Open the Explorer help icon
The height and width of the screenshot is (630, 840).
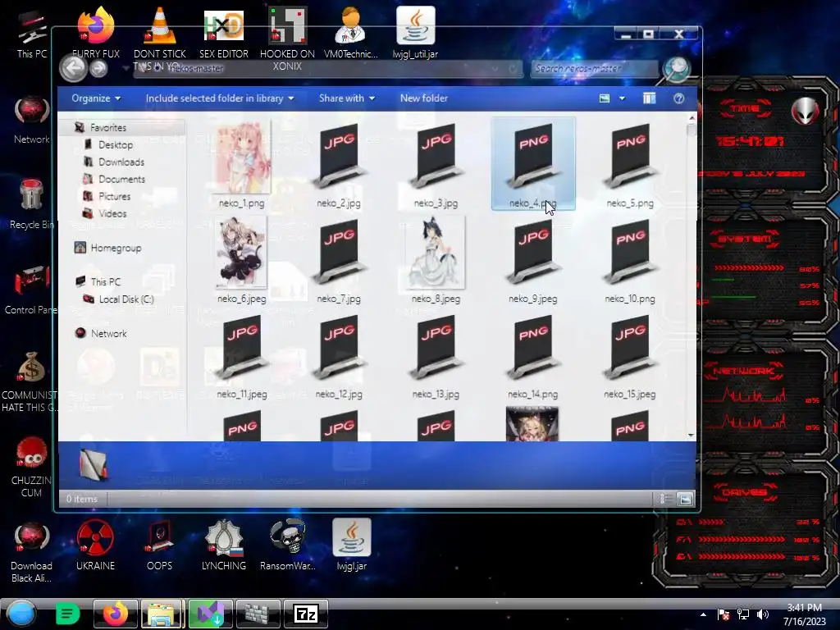tap(678, 98)
